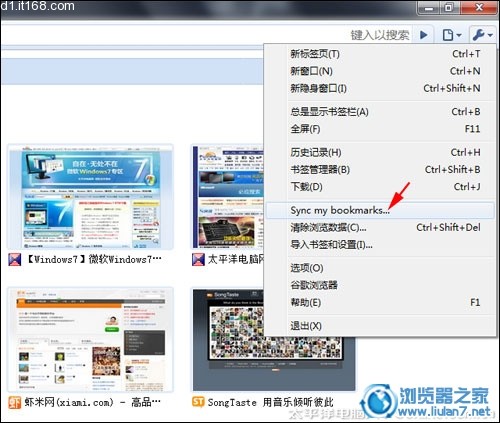
Task: Open the wrench tools menu dropdown
Action: coord(482,35)
